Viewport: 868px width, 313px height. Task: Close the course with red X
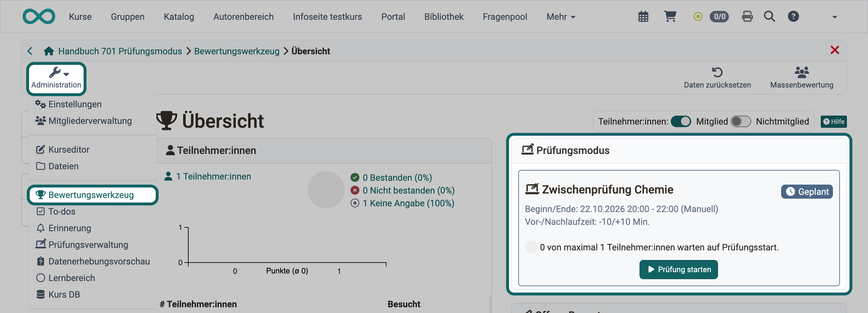834,50
